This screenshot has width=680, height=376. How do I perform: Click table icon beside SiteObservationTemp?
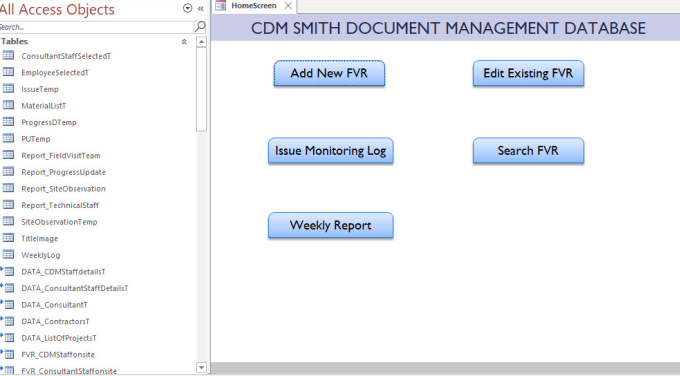pos(8,221)
